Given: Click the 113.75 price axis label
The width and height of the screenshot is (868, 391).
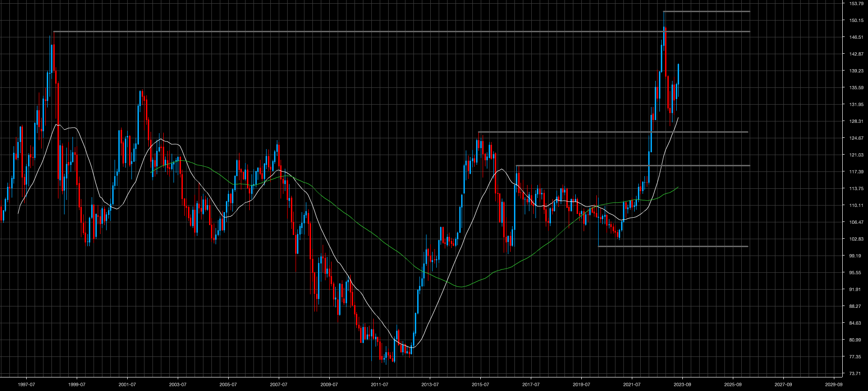Looking at the screenshot, I should tap(856, 189).
